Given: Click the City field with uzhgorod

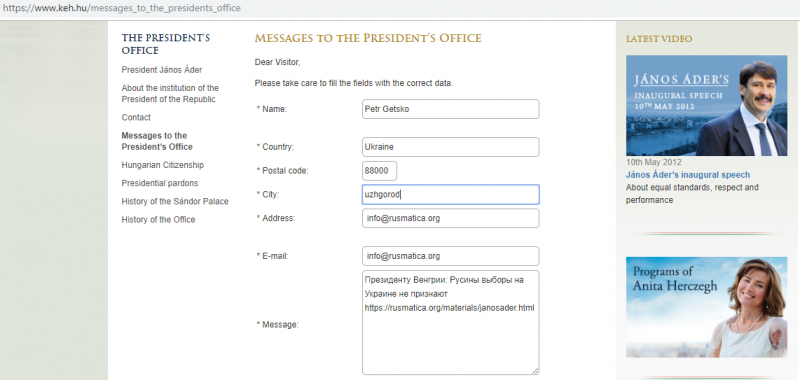Looking at the screenshot, I should 451,194.
